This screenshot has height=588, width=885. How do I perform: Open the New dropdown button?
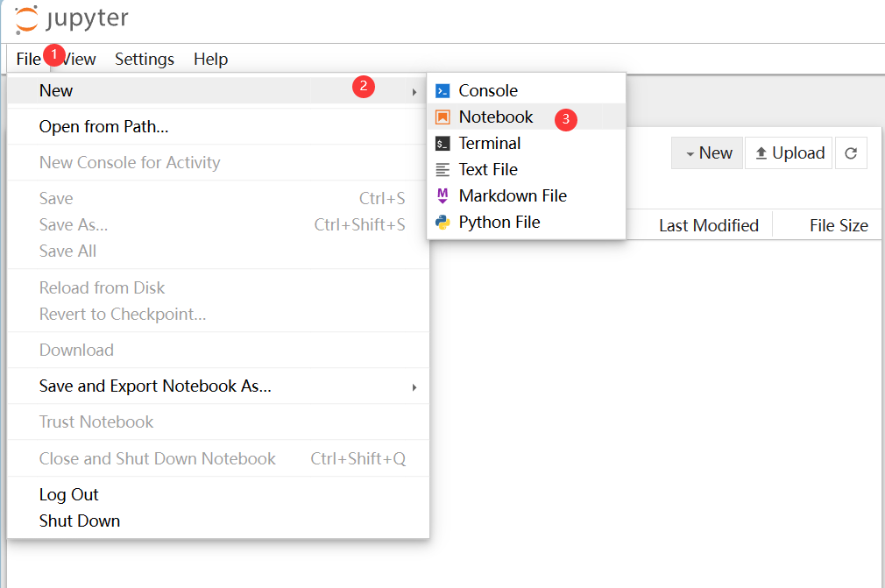[708, 153]
